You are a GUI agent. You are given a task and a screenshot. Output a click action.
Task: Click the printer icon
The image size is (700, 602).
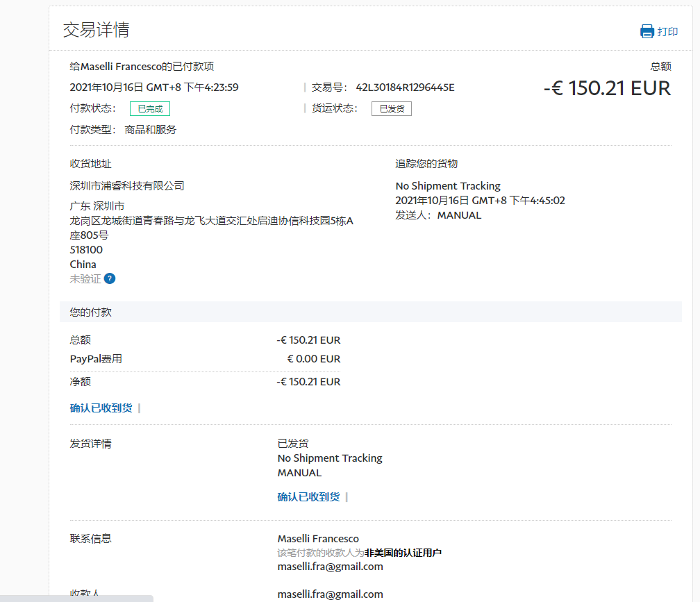647,31
